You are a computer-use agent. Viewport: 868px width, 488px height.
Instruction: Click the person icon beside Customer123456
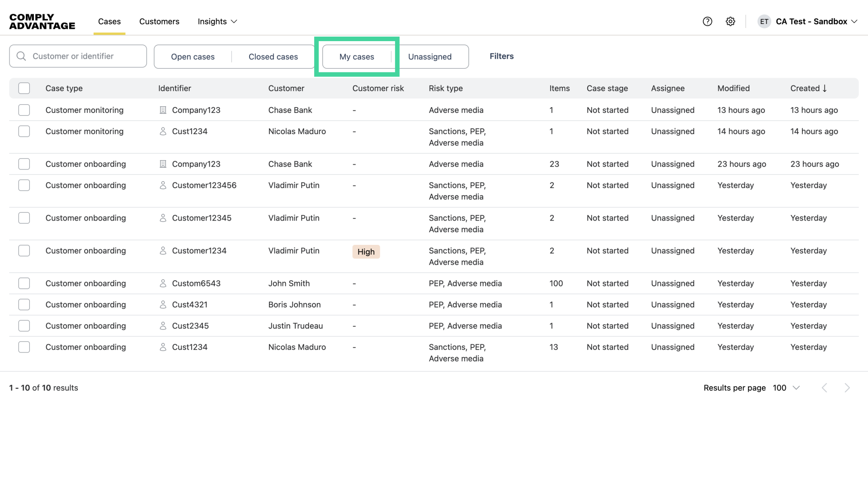coord(163,185)
